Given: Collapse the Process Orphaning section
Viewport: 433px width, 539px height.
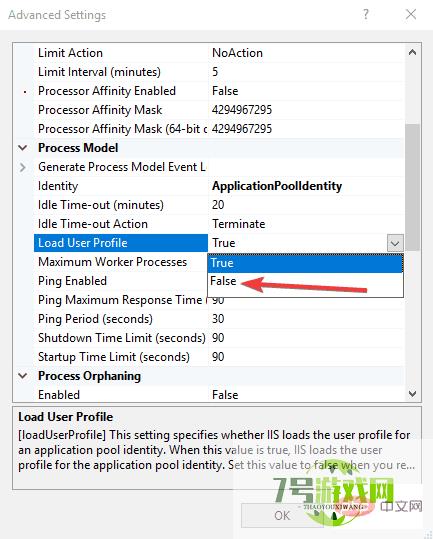Looking at the screenshot, I should (23, 376).
